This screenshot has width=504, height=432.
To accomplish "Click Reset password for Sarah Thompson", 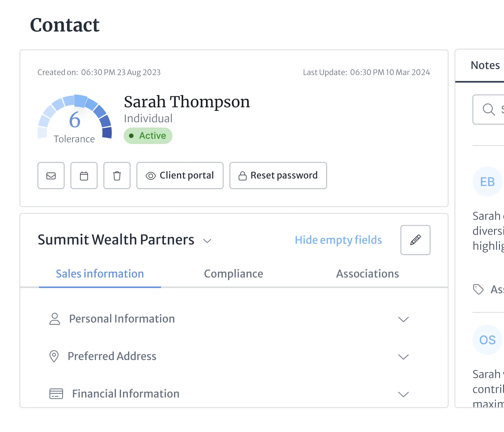I will (x=278, y=175).
